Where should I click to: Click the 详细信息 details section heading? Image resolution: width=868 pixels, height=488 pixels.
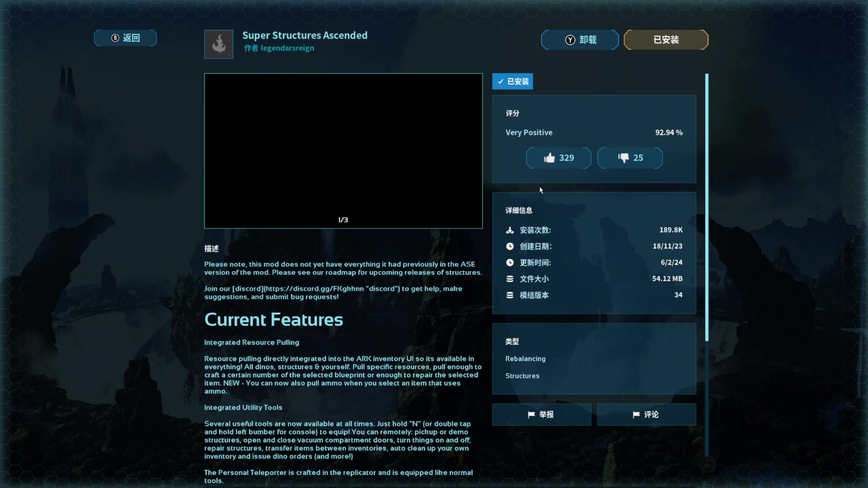[519, 211]
